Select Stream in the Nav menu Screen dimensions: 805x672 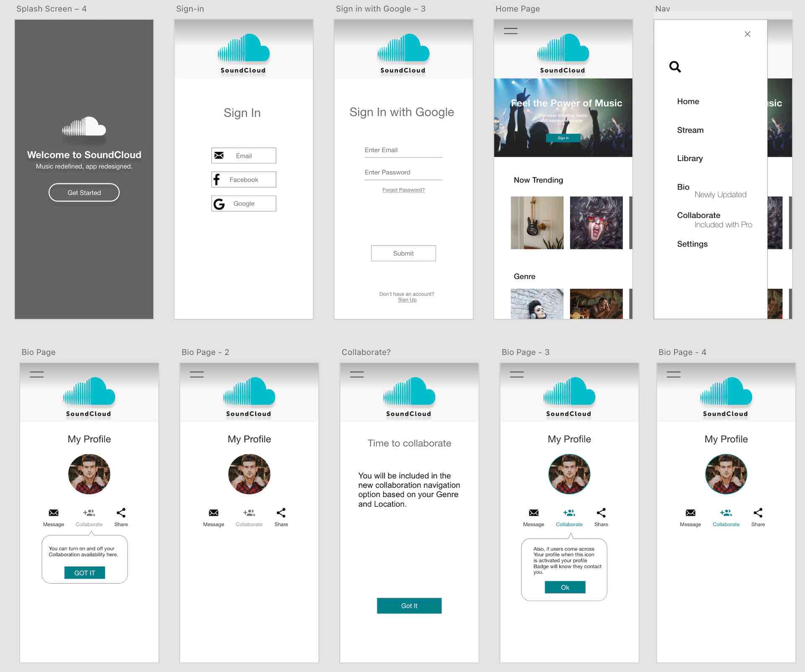690,130
